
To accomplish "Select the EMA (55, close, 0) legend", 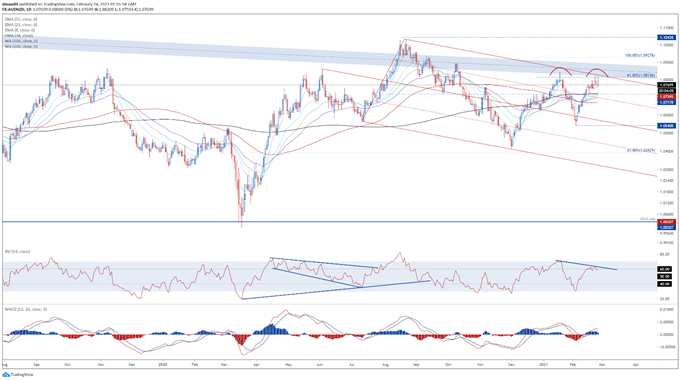I will 21,20.
